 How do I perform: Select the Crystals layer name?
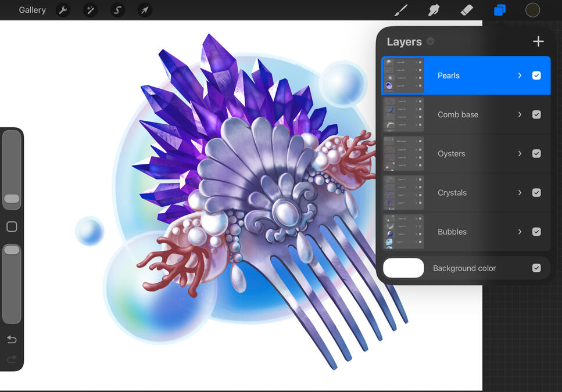(452, 193)
